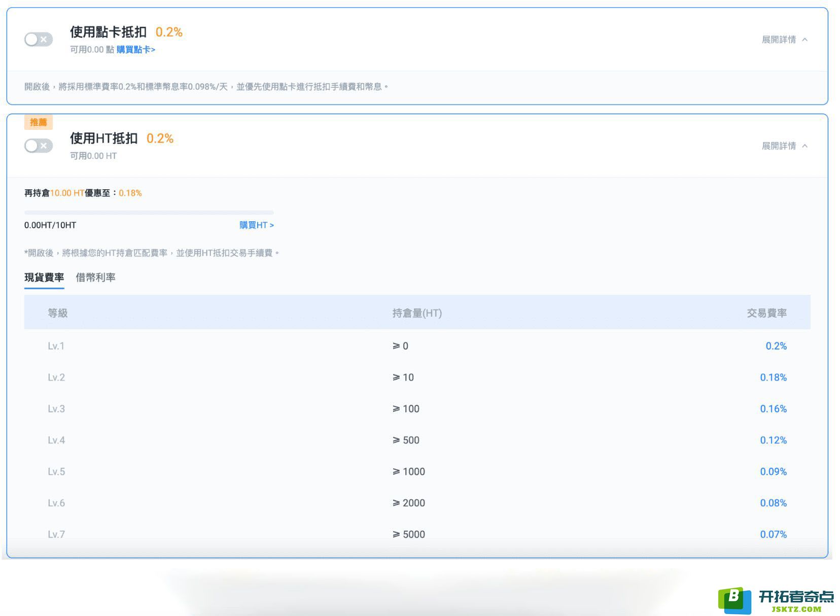The height and width of the screenshot is (616, 840).
Task: Click the ≥ 2000 holding amount
Action: point(409,503)
